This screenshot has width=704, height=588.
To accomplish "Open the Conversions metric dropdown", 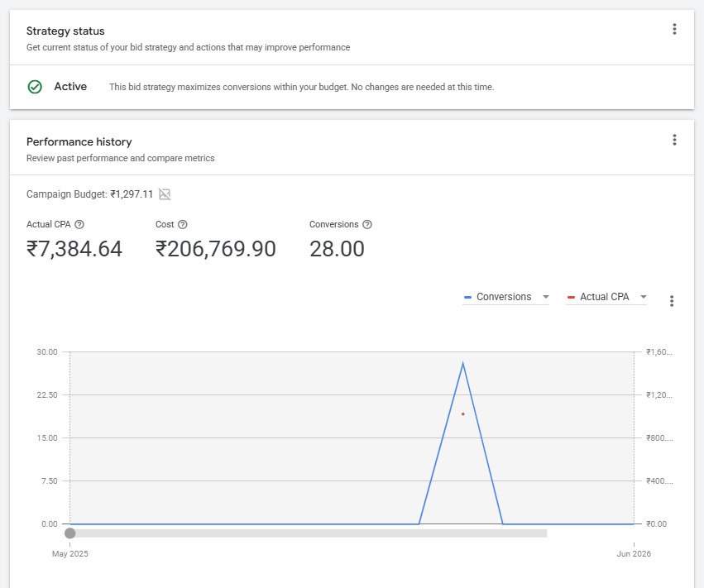I will click(506, 297).
